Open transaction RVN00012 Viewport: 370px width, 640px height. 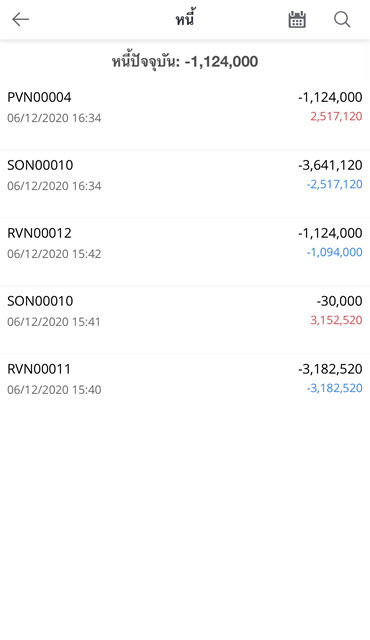[185, 252]
